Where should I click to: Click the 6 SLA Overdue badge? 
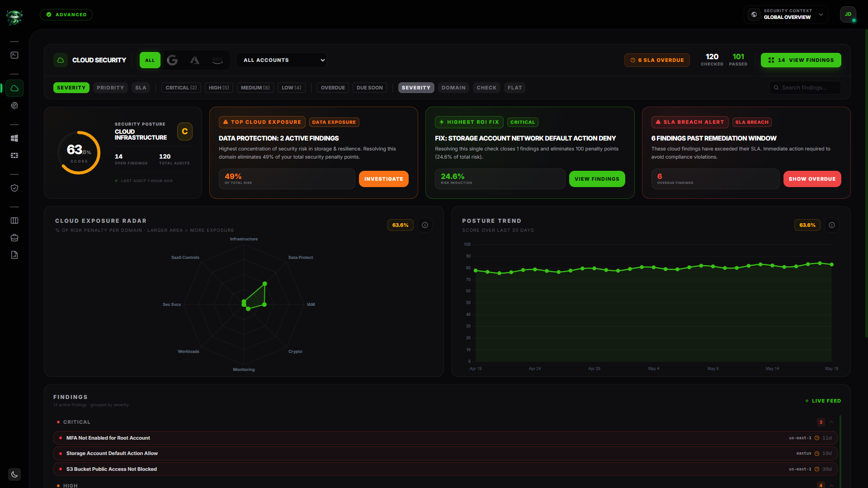(657, 60)
